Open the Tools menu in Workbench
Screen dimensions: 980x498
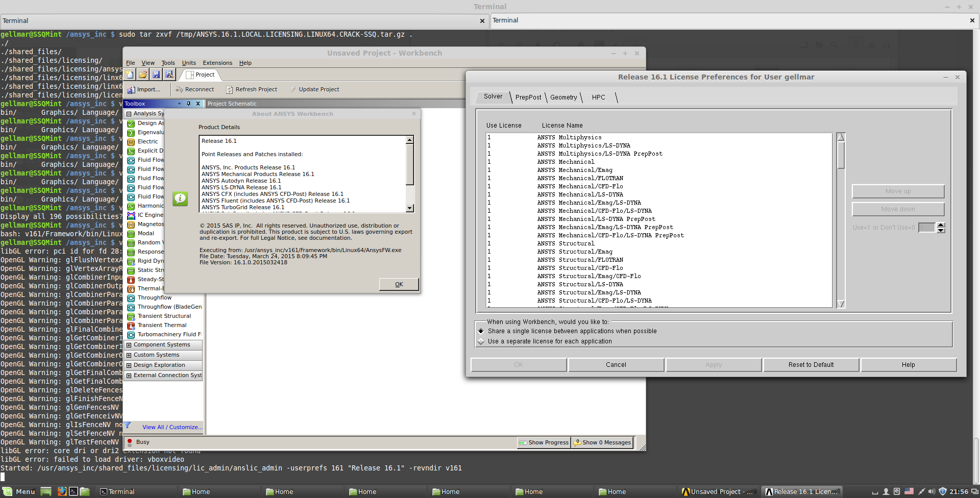tap(168, 63)
